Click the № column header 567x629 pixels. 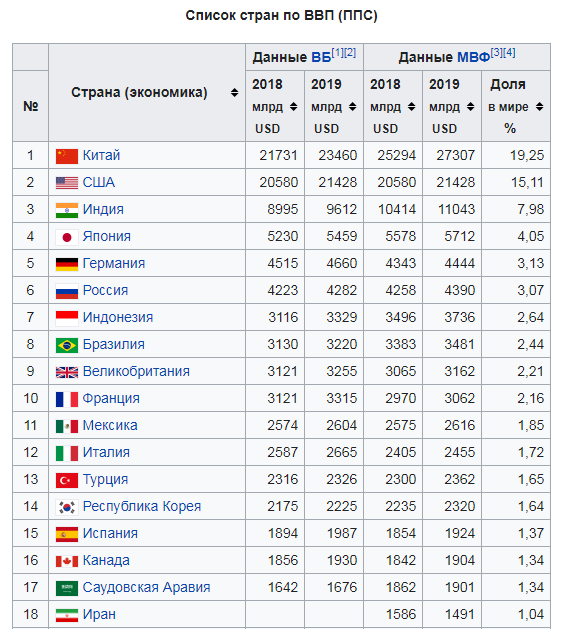30,106
